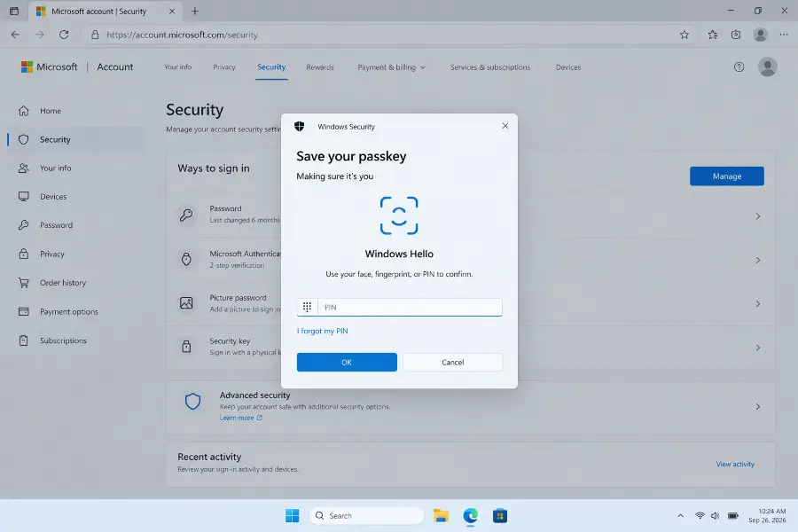Open Devices in the sidebar
The width and height of the screenshot is (798, 532).
coord(75,197)
